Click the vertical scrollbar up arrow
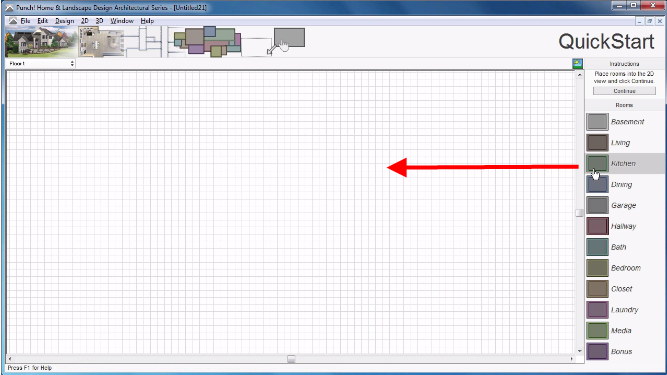Image resolution: width=667 pixels, height=375 pixels. (579, 75)
